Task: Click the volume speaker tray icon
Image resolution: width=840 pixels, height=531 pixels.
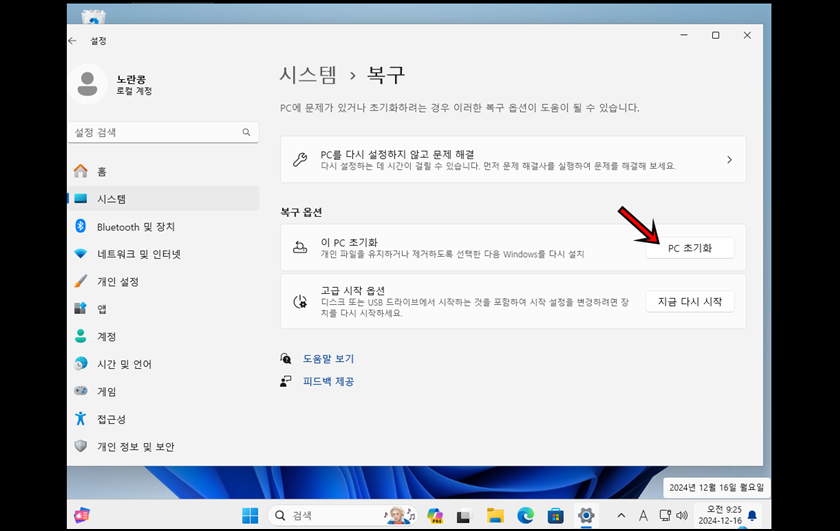Action: [x=681, y=515]
